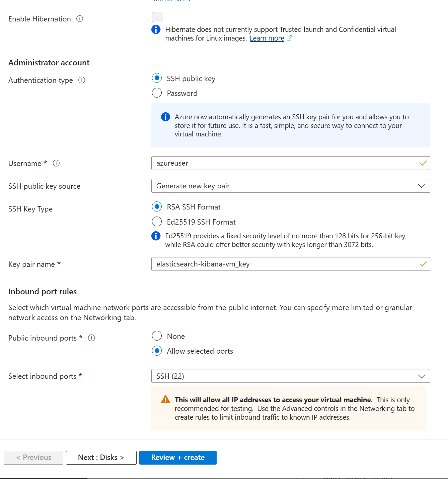Choose Ed25519 SSH Format
This screenshot has width=448, height=479.
[157, 222]
